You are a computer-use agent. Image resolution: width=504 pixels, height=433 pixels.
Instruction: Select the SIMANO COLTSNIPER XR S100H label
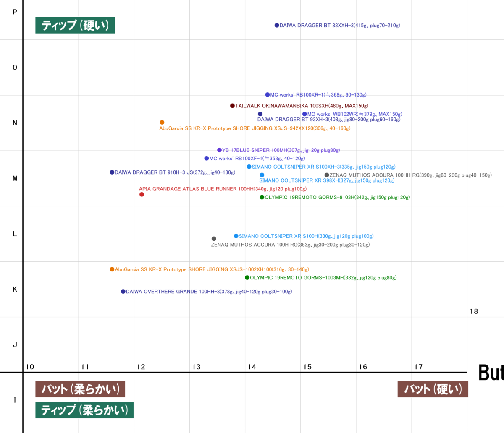click(306, 236)
